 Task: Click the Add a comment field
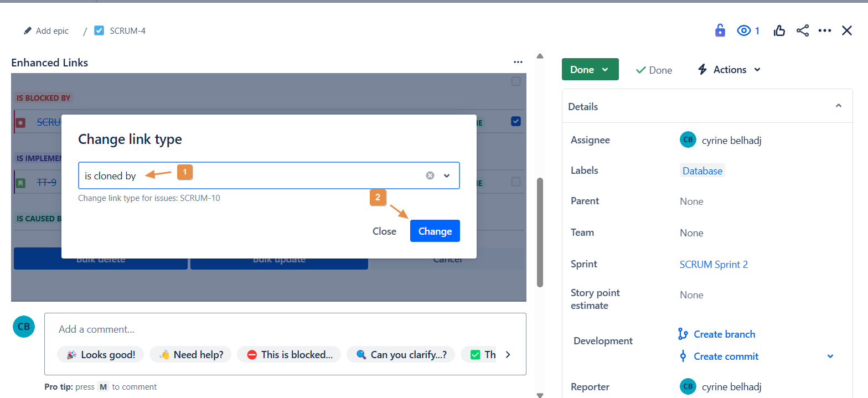pos(277,329)
